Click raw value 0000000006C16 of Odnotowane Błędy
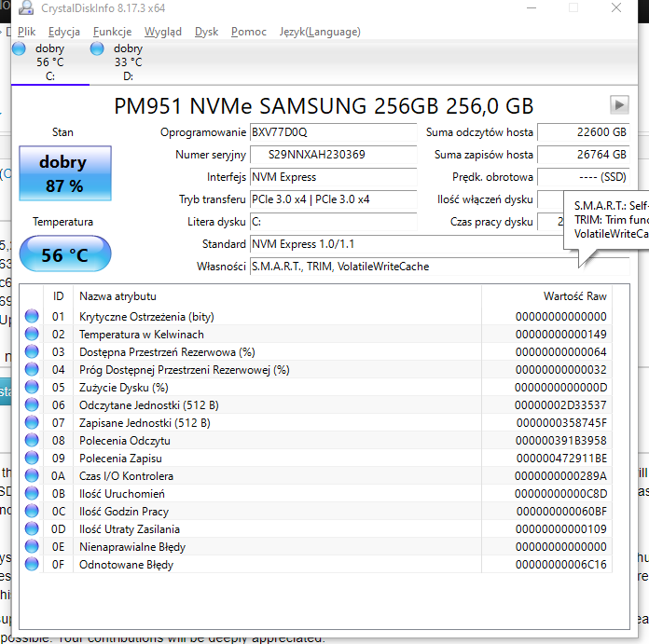Image resolution: width=649 pixels, height=644 pixels. coord(560,565)
